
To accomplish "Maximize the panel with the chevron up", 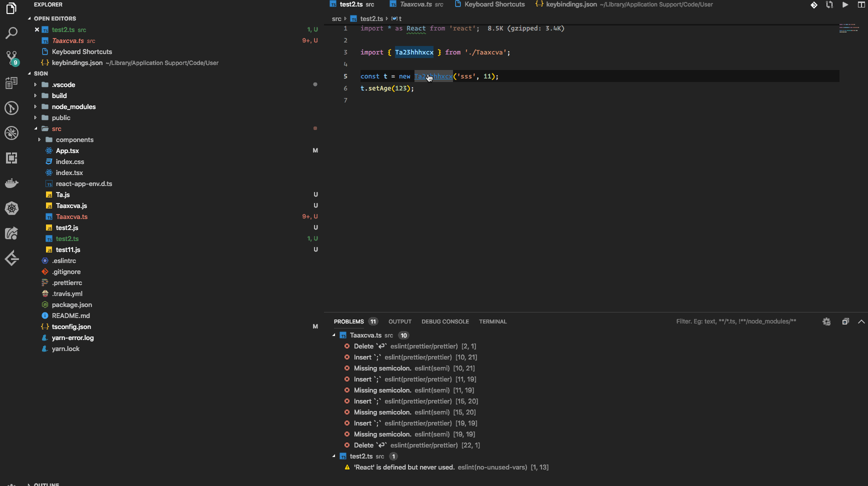I will coord(861,321).
